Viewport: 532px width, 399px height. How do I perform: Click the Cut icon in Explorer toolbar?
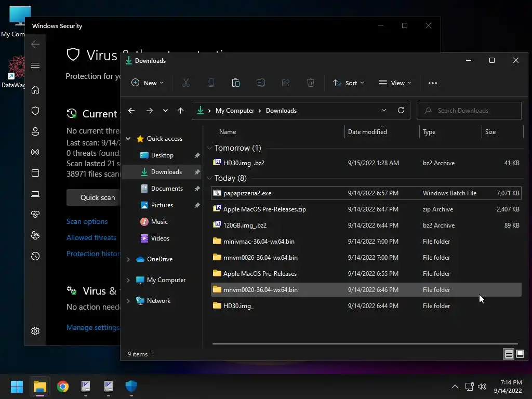pos(185,83)
